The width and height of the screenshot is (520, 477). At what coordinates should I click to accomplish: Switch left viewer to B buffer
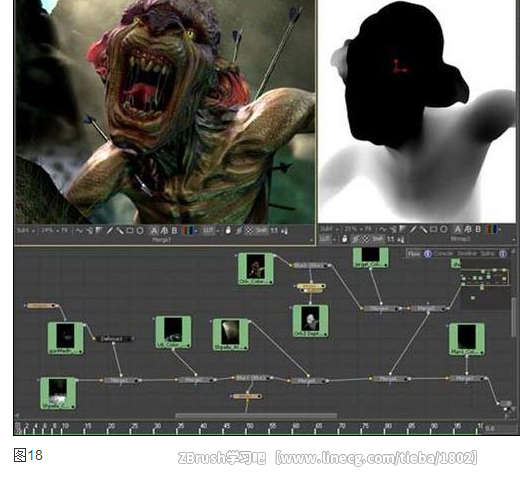tap(174, 231)
